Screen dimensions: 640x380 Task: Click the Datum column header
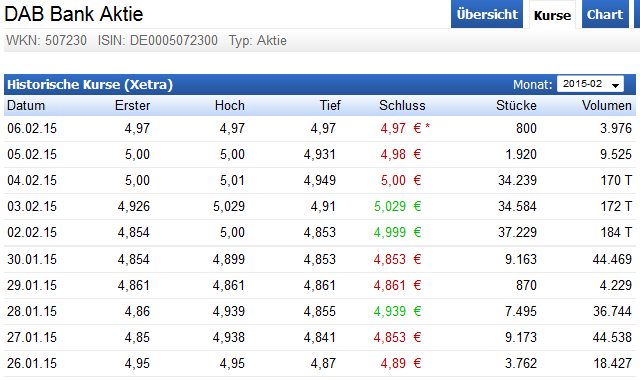click(26, 106)
